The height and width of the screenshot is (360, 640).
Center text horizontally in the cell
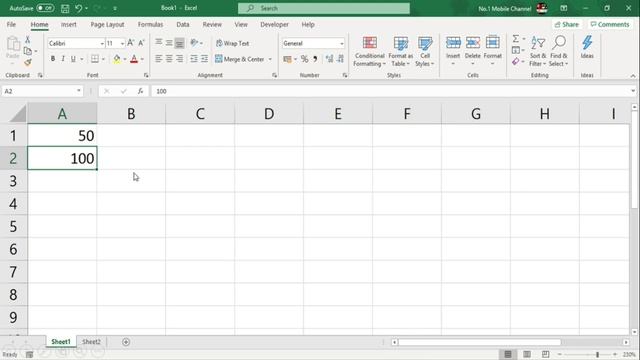(x=169, y=59)
